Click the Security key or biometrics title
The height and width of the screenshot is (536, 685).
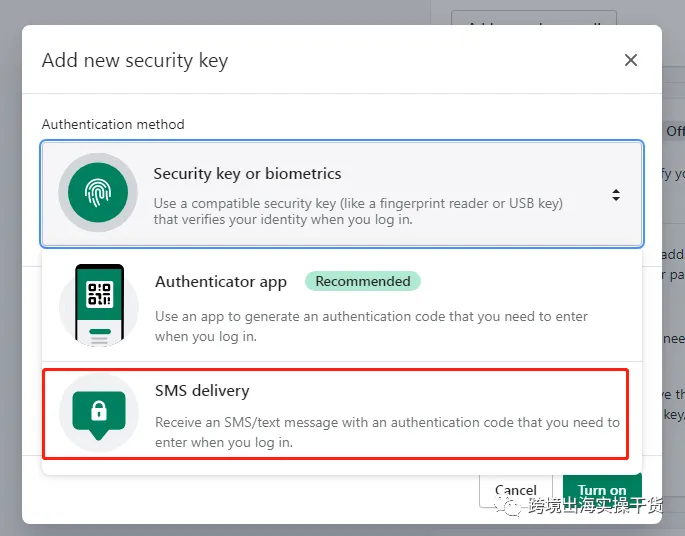point(247,174)
